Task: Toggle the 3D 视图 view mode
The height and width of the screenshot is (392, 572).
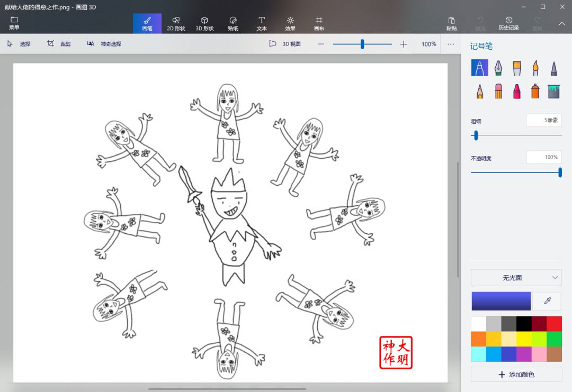Action: (x=285, y=44)
